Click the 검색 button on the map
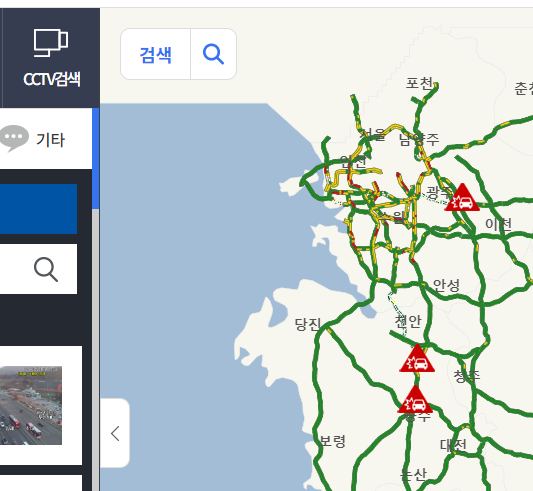Screen dimensions: 533x491 pos(156,54)
